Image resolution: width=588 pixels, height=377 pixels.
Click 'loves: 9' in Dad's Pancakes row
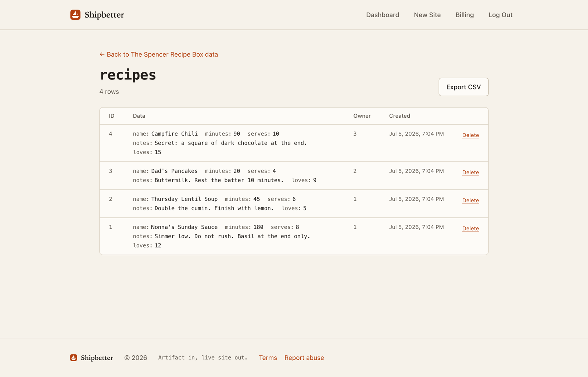point(304,180)
